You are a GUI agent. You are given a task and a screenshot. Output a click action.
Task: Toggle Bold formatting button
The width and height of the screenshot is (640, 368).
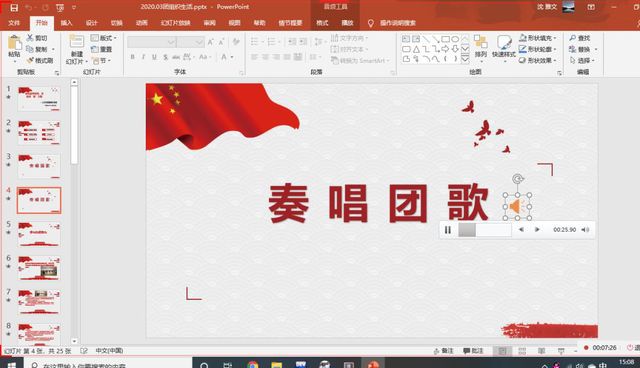[133, 57]
